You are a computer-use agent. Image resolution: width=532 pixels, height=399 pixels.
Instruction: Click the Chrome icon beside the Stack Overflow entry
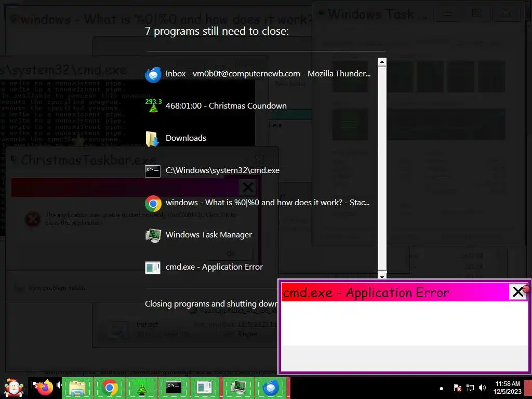click(153, 204)
